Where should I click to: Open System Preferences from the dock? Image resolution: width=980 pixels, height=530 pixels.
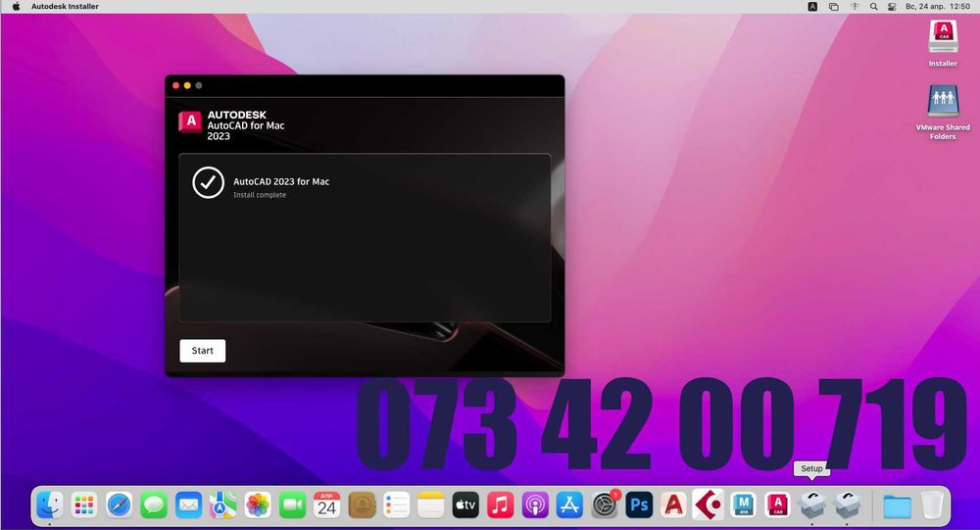click(x=605, y=505)
